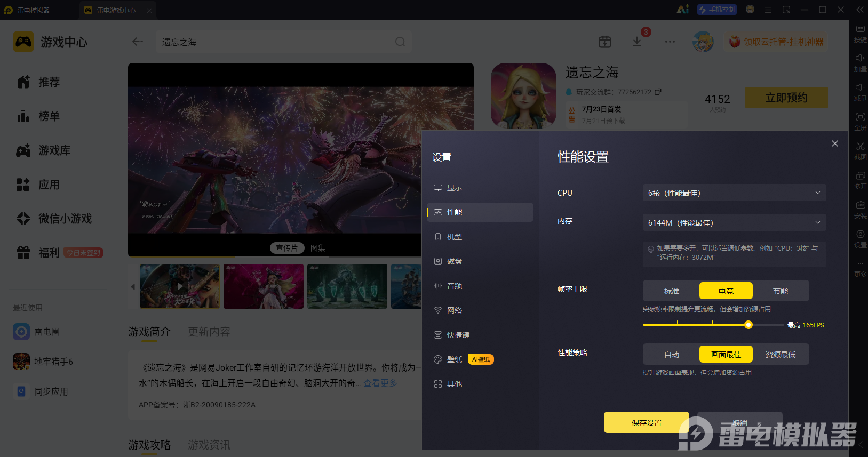The image size is (868, 457).
Task: Open the 查看更多 link in the game intro
Action: pos(380,383)
